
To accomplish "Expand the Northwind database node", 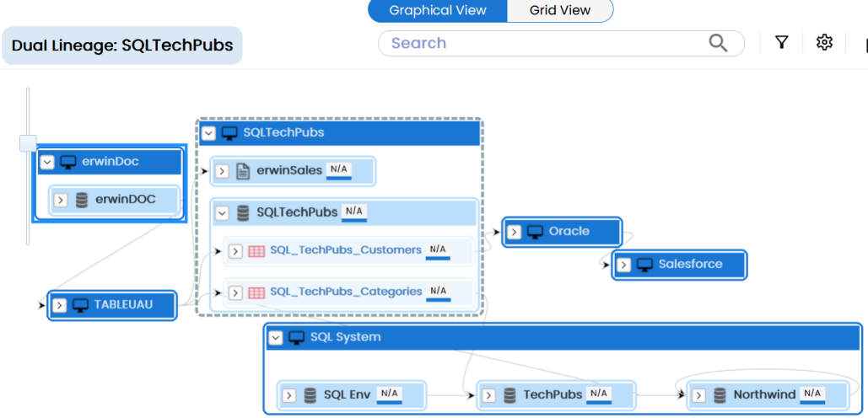I will [x=699, y=396].
